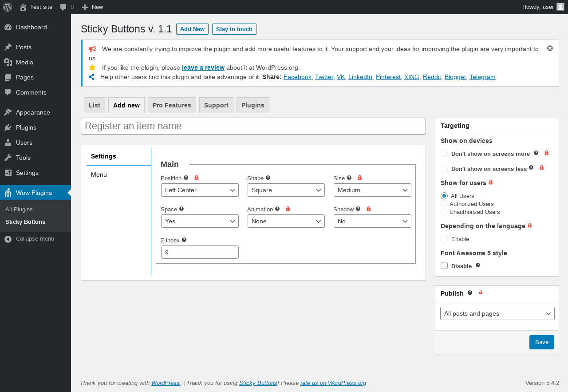Follow the leave a review link
This screenshot has width=568, height=392.
point(203,67)
